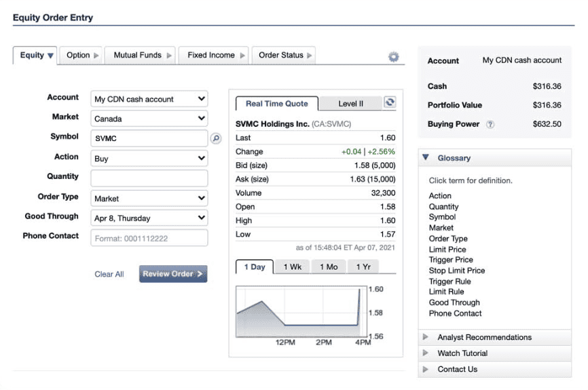Switch to the Level II quote tab
The image size is (588, 390).
[351, 104]
